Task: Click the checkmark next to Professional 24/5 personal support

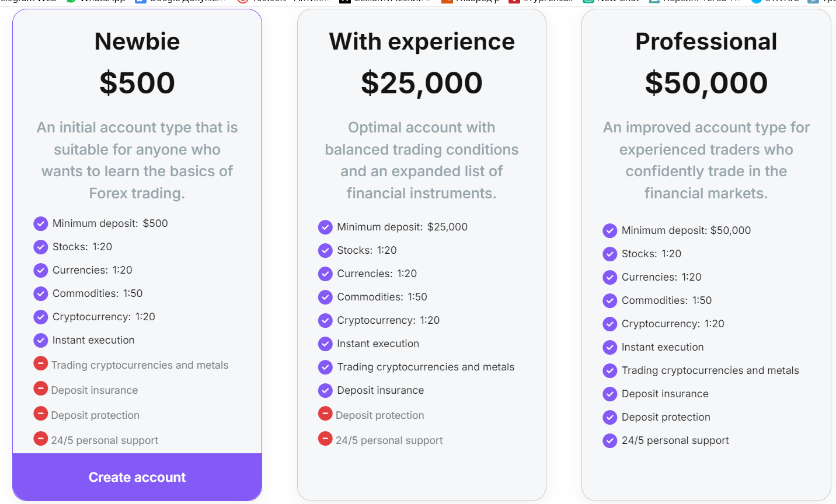Action: 610,440
